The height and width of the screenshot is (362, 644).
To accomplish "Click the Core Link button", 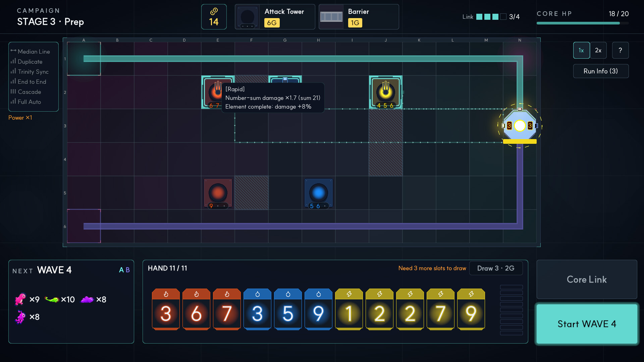I will pyautogui.click(x=587, y=280).
